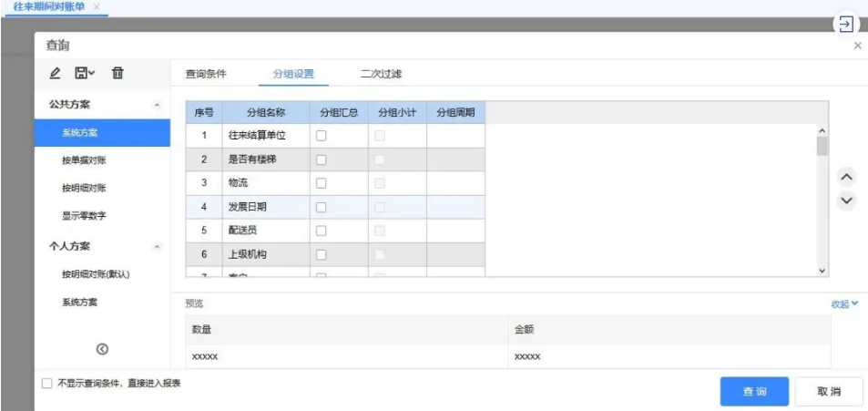Image resolution: width=868 pixels, height=411 pixels.
Task: Click the edit scheme pencil icon
Action: click(55, 73)
